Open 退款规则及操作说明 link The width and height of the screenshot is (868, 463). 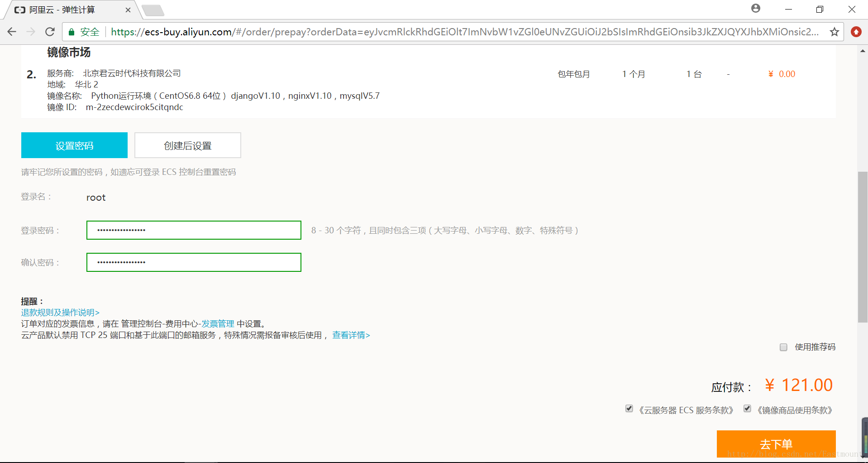pyautogui.click(x=60, y=313)
